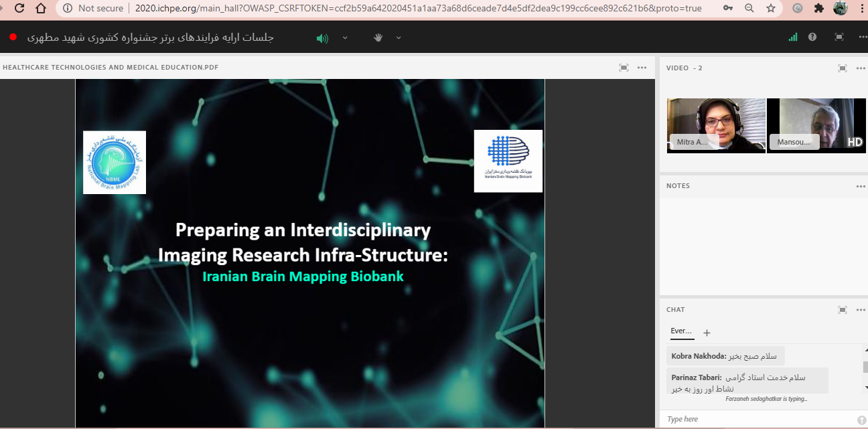Click the NOTES pod title
This screenshot has width=868, height=429.
click(x=678, y=185)
